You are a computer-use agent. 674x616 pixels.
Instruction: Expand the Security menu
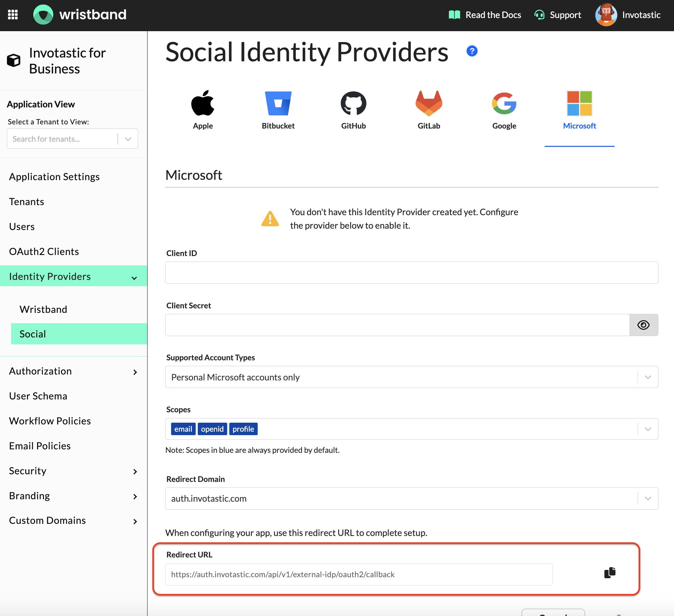click(135, 472)
